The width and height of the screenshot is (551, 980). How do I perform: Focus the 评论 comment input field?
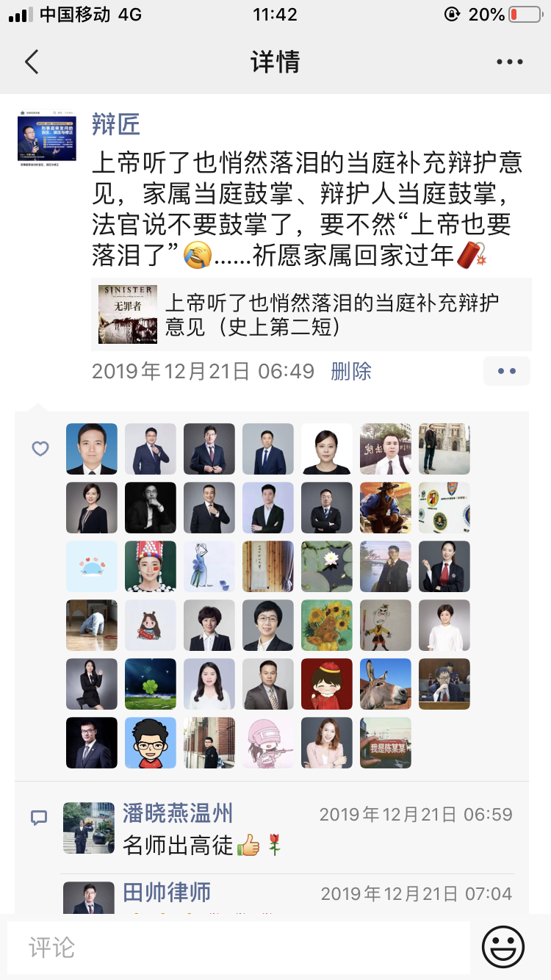[x=239, y=947]
